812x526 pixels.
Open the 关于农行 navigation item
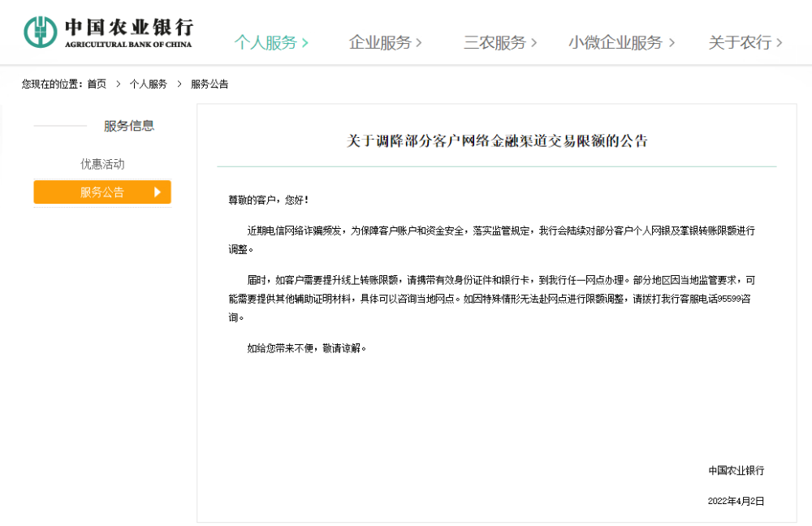click(x=740, y=42)
